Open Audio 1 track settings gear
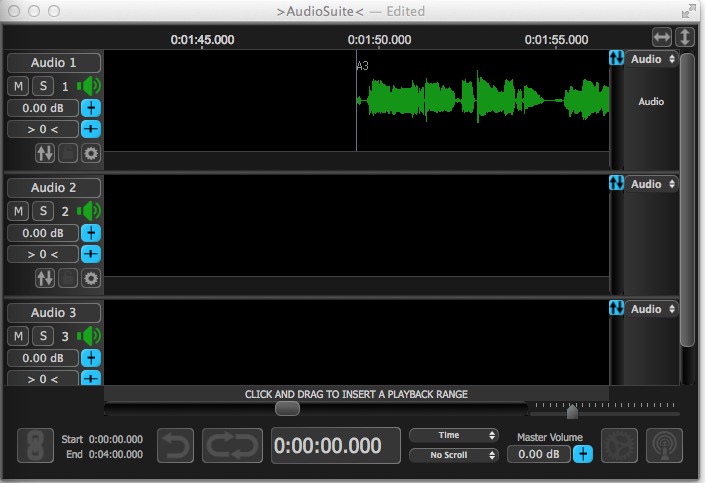The image size is (706, 488). (x=91, y=153)
